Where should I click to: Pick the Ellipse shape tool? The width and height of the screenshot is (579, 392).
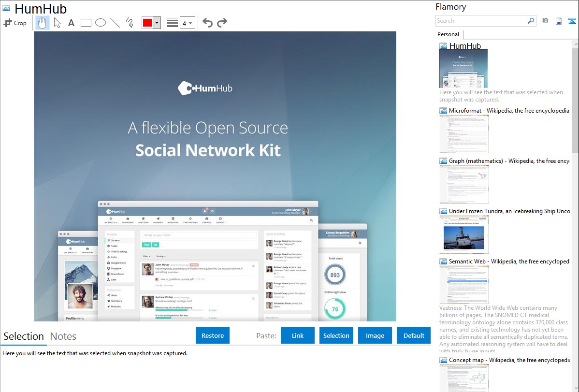[x=101, y=23]
